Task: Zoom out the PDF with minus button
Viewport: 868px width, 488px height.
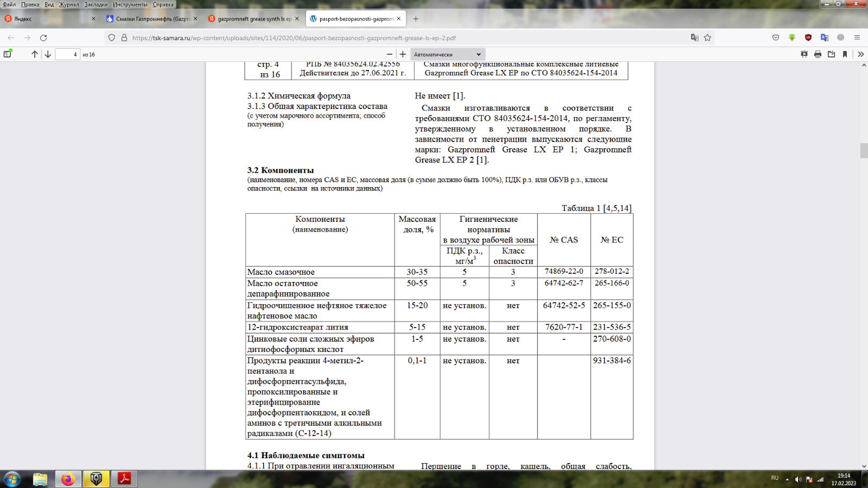Action: coord(390,54)
